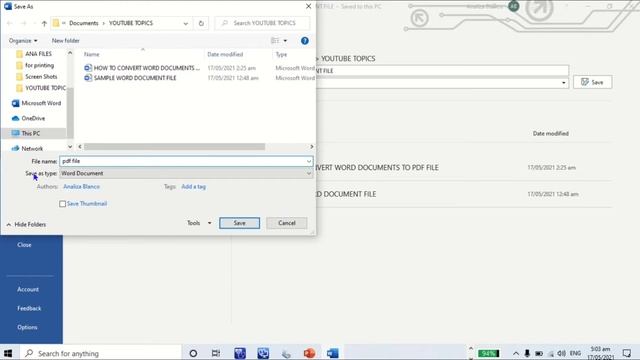
Task: Open Options in Word backstage
Action: (x=27, y=327)
